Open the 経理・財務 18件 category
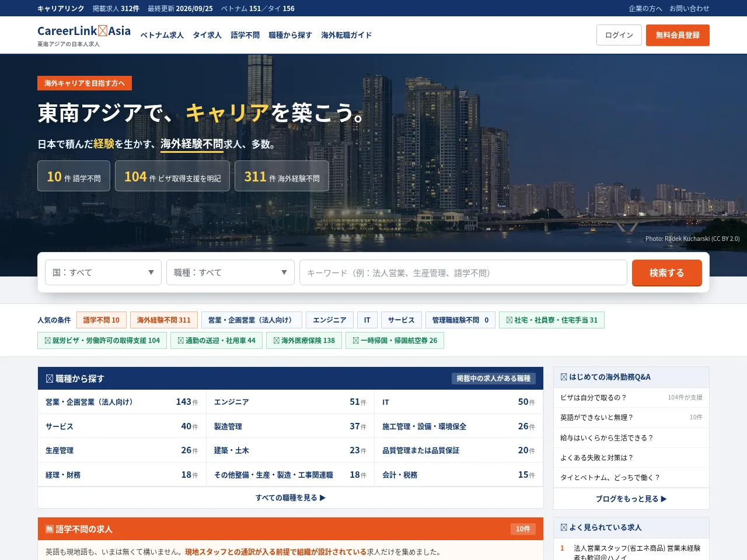This screenshot has height=560, width=747. tap(122, 475)
